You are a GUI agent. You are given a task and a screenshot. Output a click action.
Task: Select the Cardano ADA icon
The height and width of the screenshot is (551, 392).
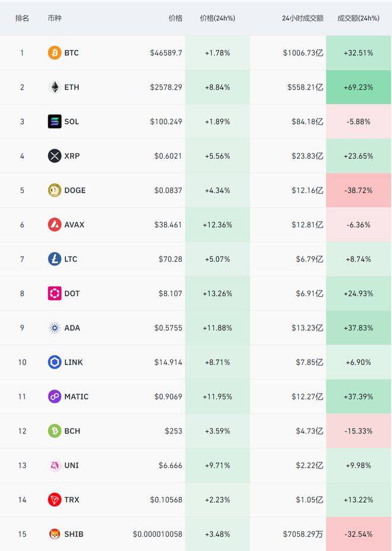[x=55, y=328]
